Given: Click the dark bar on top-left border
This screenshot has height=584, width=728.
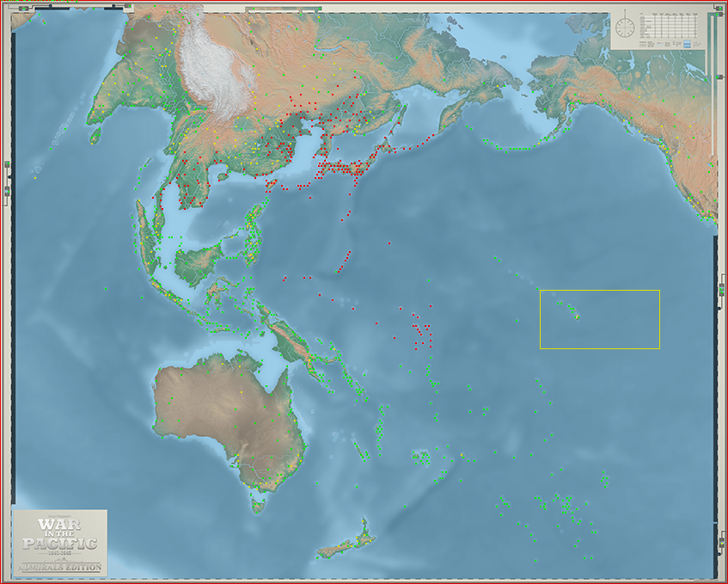Looking at the screenshot, I should [52, 8].
